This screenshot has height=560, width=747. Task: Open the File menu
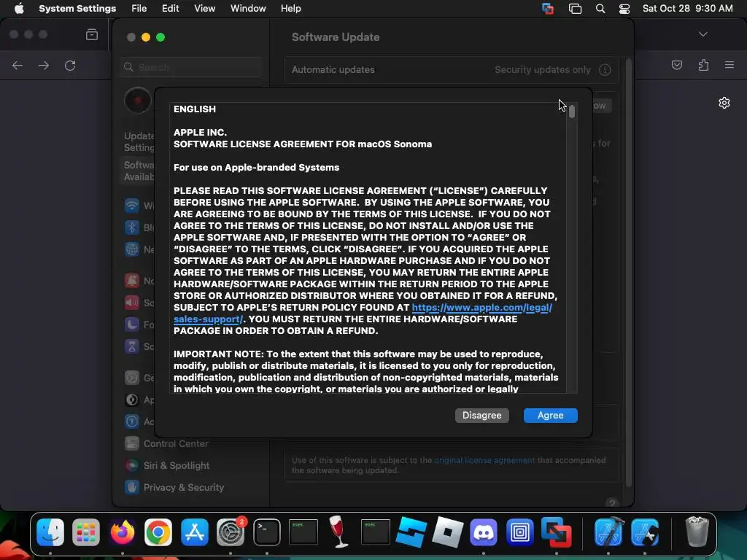pos(139,9)
